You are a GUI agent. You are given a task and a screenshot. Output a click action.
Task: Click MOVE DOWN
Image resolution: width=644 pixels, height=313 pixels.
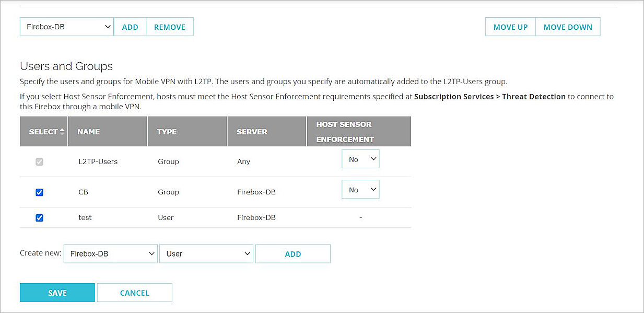coord(568,27)
